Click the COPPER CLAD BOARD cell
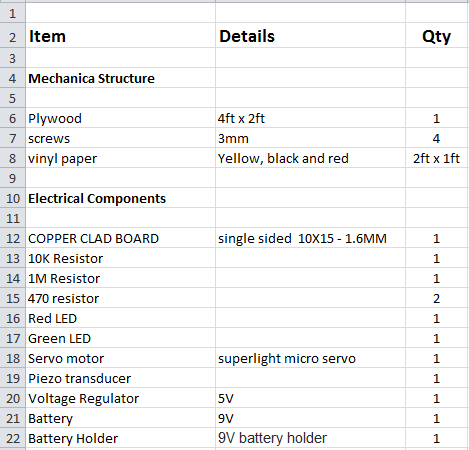This screenshot has height=450, width=469. click(120, 238)
